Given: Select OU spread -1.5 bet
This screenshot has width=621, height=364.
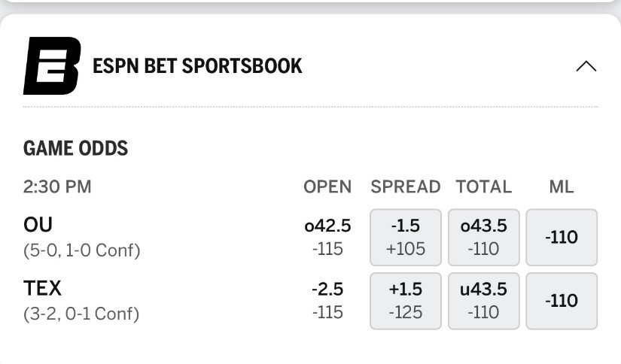Looking at the screenshot, I should (x=406, y=237).
